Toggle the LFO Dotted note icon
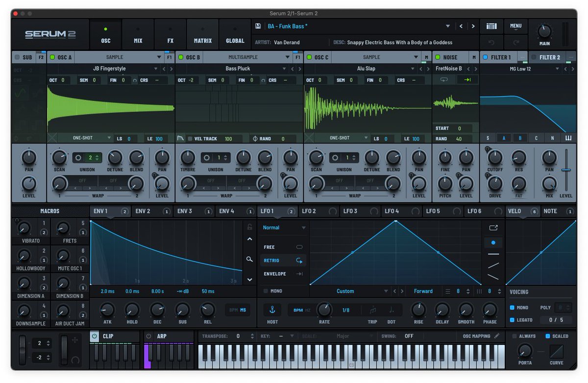The height and width of the screenshot is (383, 588). [x=392, y=310]
